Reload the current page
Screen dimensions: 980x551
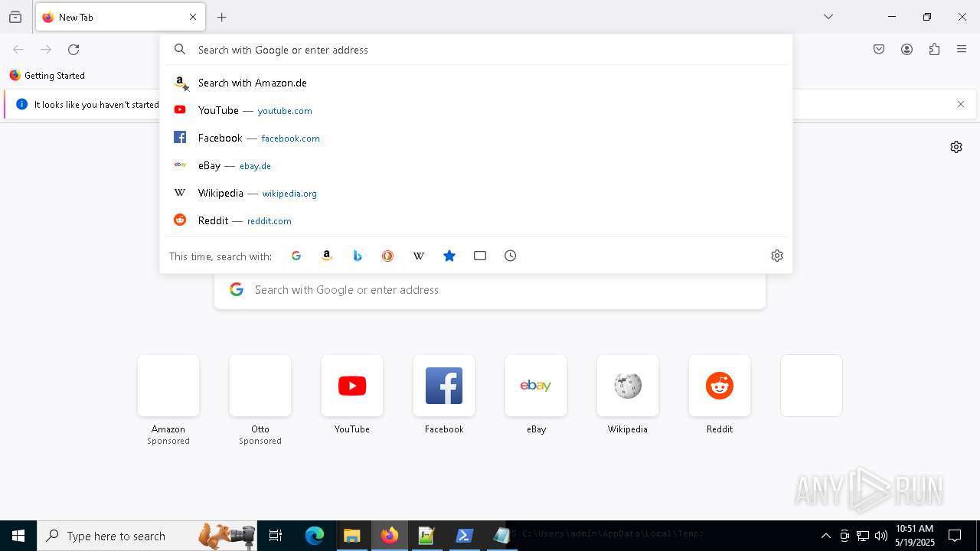(x=73, y=50)
